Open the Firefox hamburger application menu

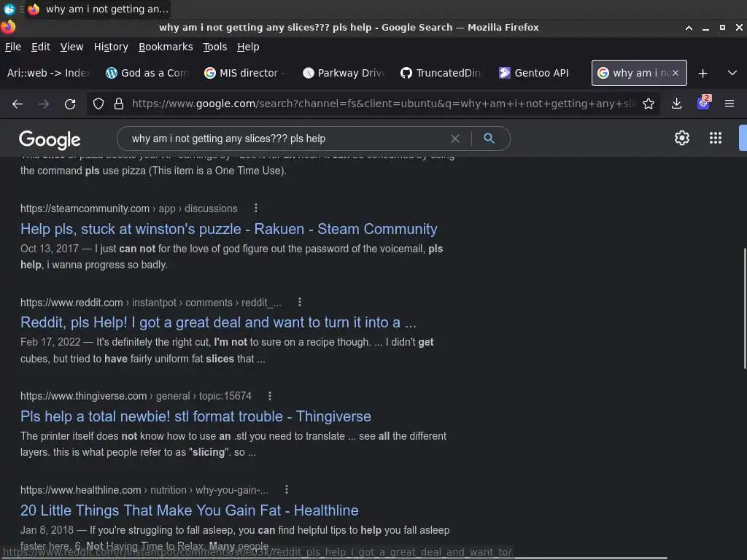point(729,104)
